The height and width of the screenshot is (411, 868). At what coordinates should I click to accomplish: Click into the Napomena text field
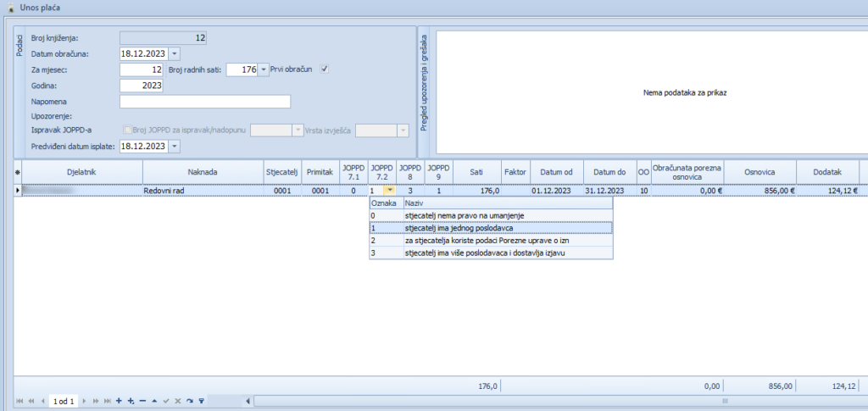pyautogui.click(x=205, y=102)
